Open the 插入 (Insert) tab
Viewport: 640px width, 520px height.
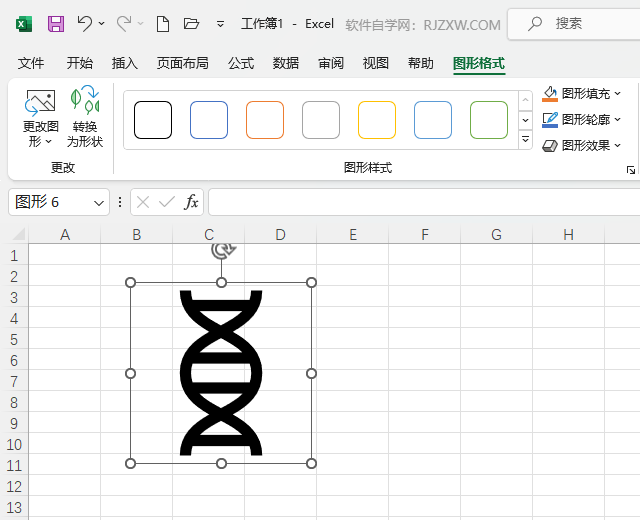point(125,63)
